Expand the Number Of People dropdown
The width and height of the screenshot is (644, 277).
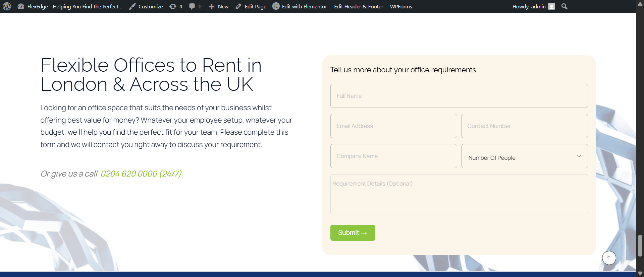[524, 156]
